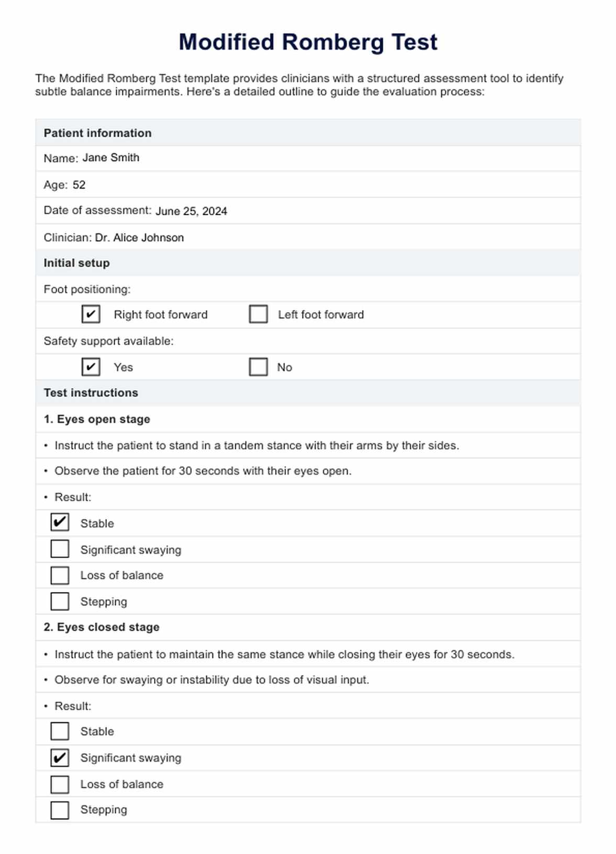Check Significant swaying under Eyes open stage
Image resolution: width=616 pixels, height=854 pixels.
[x=60, y=549]
